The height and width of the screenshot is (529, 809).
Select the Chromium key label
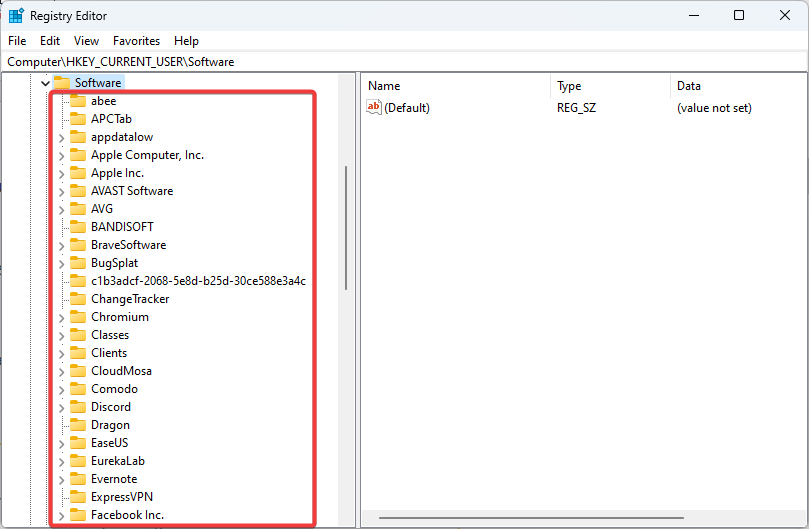point(120,317)
